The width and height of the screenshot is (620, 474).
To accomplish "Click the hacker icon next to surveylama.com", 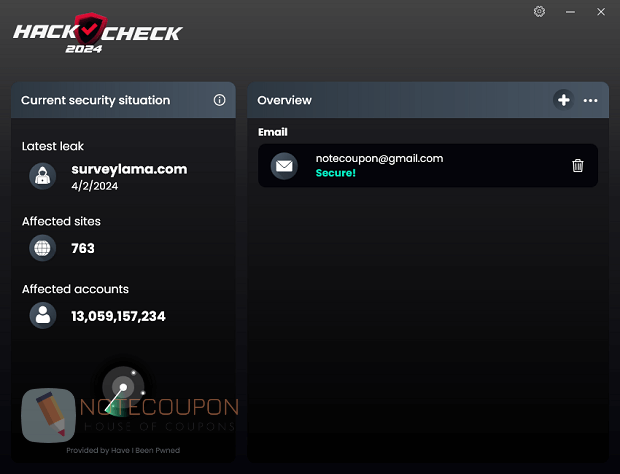I will point(42,176).
